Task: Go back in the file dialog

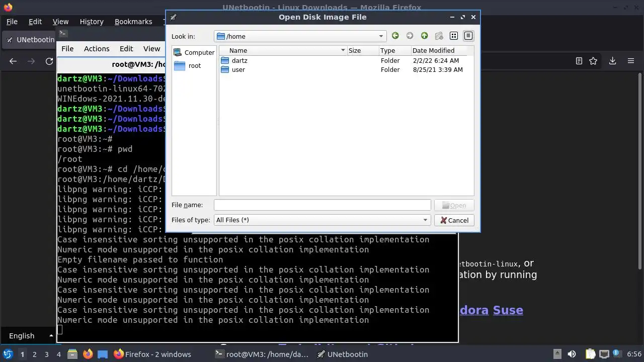Action: click(x=395, y=36)
